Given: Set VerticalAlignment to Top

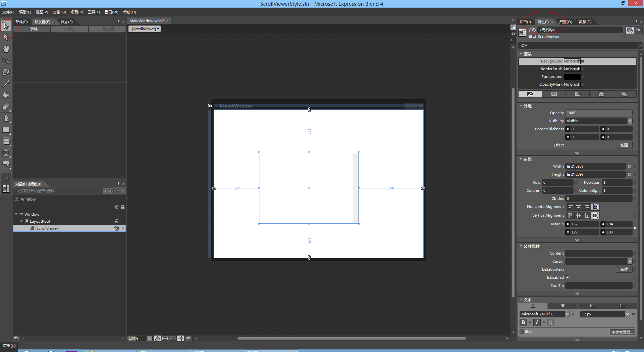Looking at the screenshot, I should click(x=570, y=216).
